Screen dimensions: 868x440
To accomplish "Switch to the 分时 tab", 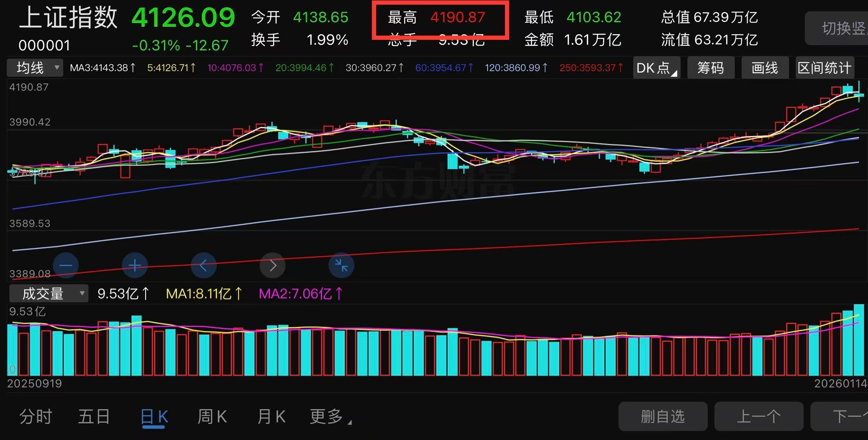I will point(36,417).
